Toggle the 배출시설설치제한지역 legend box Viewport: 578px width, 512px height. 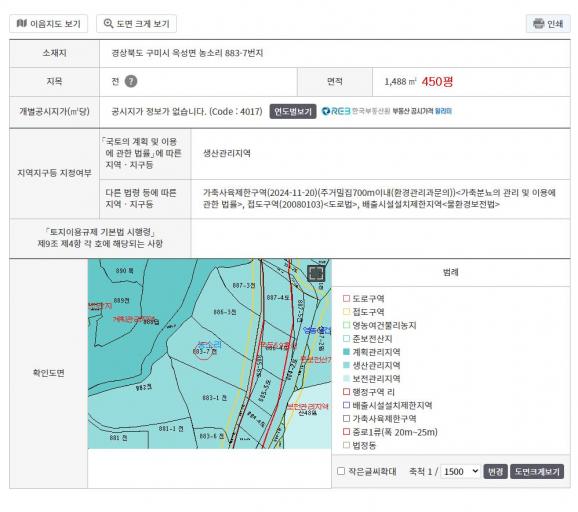click(x=346, y=405)
